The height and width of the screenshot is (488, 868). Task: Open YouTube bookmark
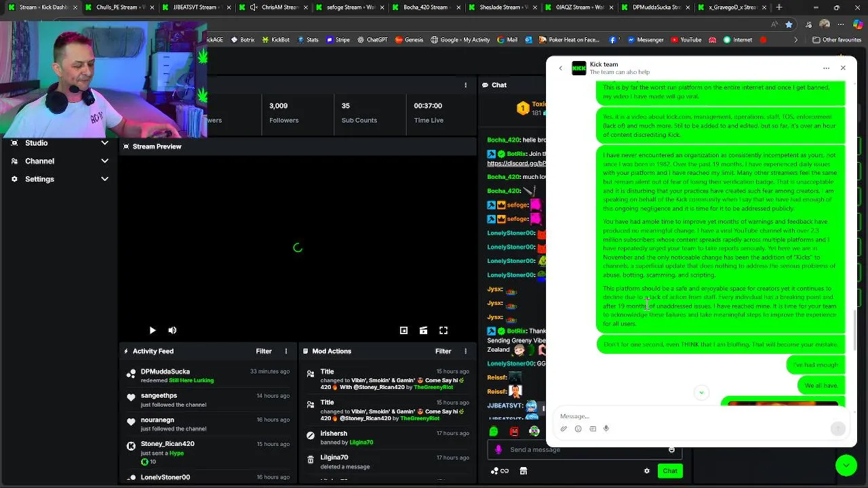(x=686, y=40)
